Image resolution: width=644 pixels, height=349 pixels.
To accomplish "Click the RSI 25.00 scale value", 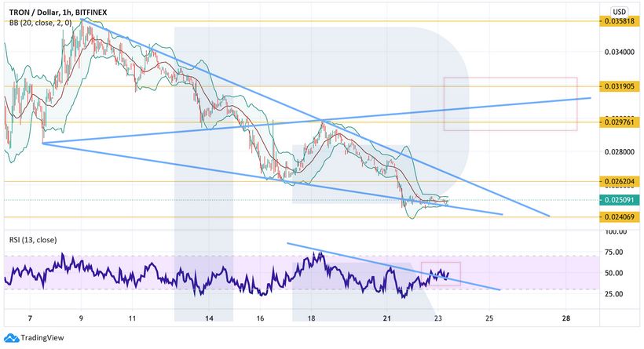I will (x=617, y=294).
